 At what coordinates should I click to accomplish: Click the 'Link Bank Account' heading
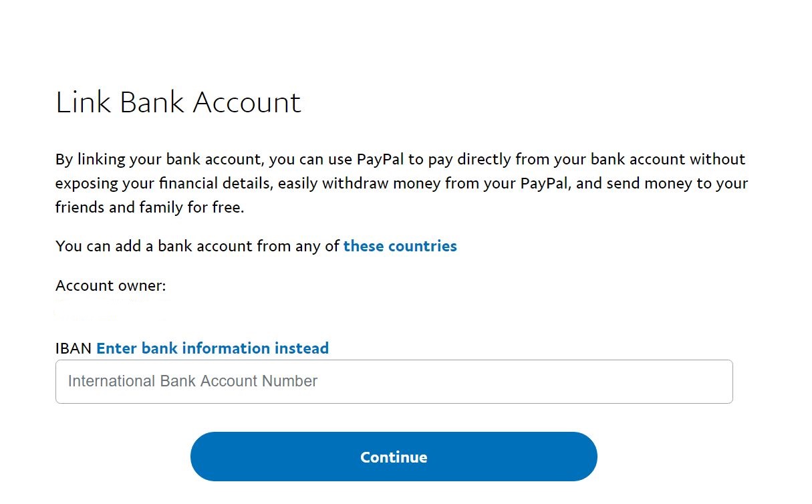tap(178, 102)
